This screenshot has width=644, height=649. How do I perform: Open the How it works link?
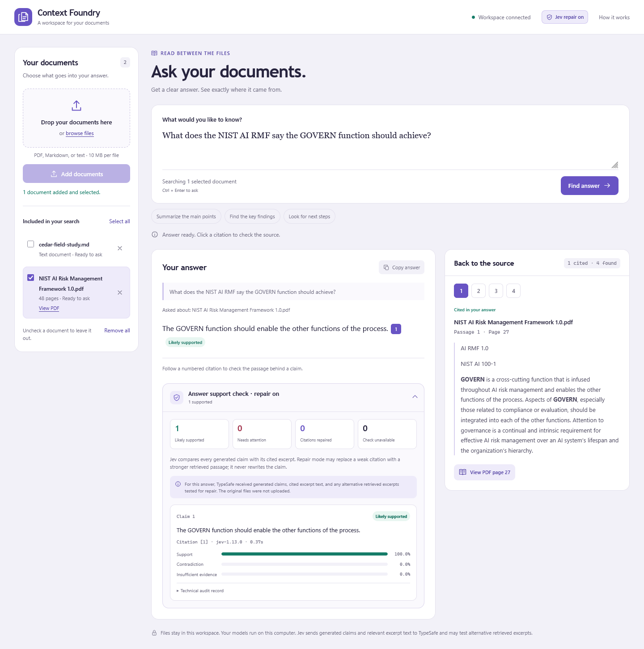click(614, 17)
